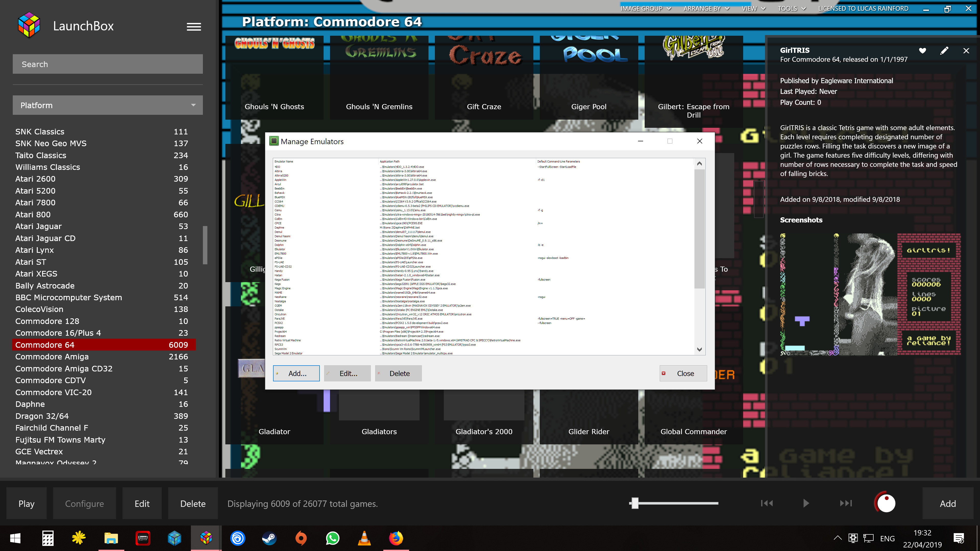The width and height of the screenshot is (980, 551).
Task: Select the BBC Microcomputer System platform
Action: (104, 297)
